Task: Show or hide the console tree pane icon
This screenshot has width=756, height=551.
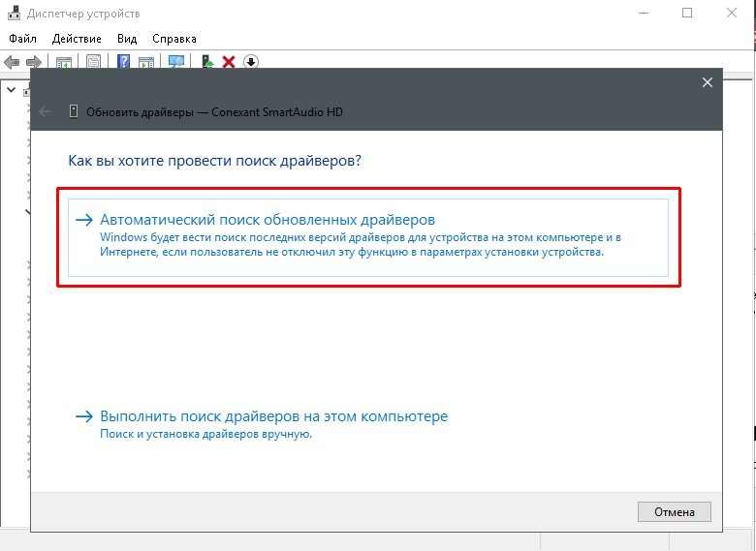Action: (x=64, y=62)
